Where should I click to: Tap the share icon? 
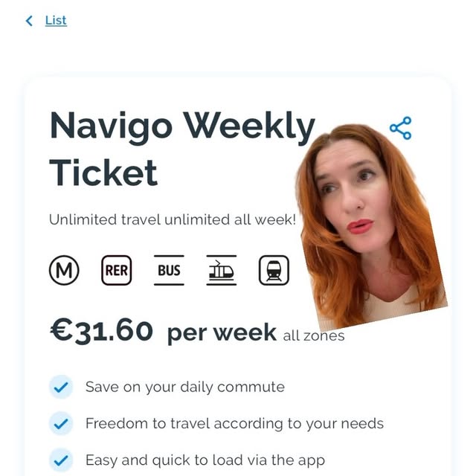(x=400, y=128)
